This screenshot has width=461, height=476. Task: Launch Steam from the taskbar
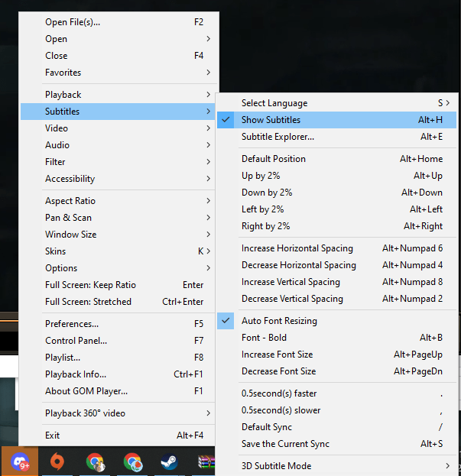tap(169, 461)
